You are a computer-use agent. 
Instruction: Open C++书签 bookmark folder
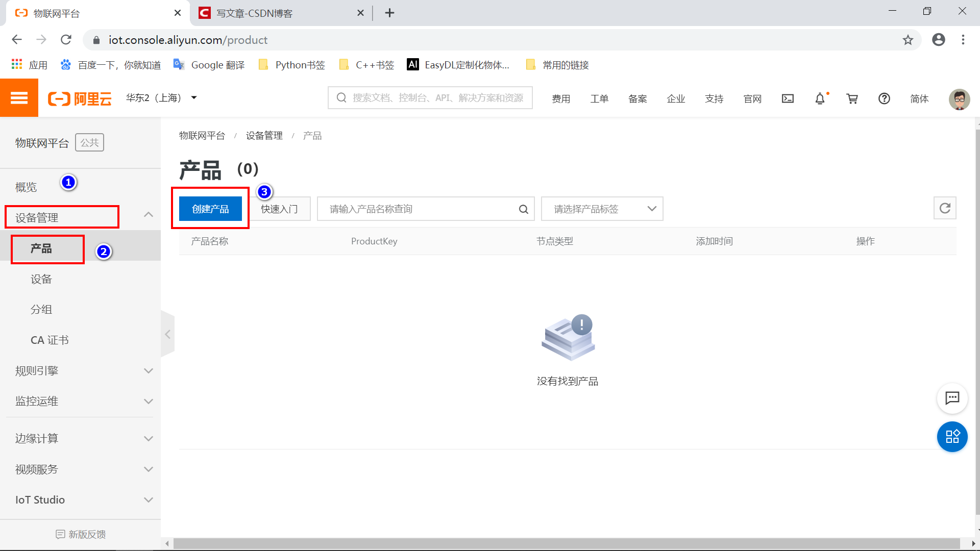(x=366, y=65)
